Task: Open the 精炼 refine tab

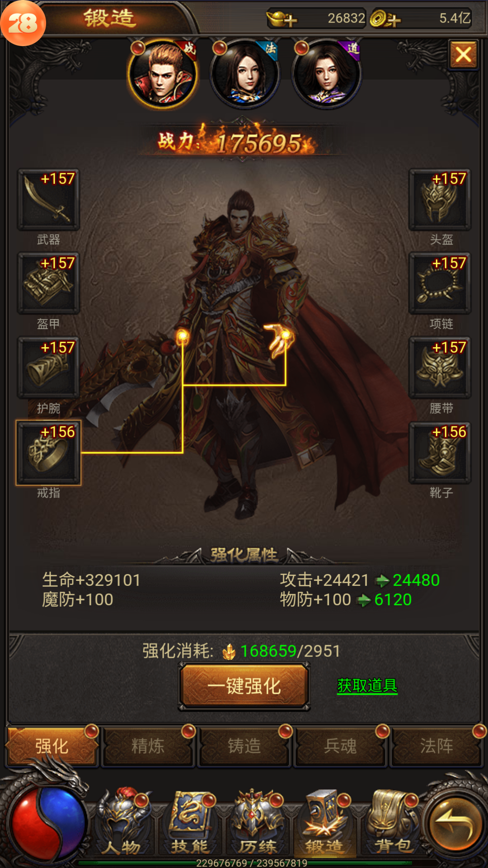Action: 148,746
